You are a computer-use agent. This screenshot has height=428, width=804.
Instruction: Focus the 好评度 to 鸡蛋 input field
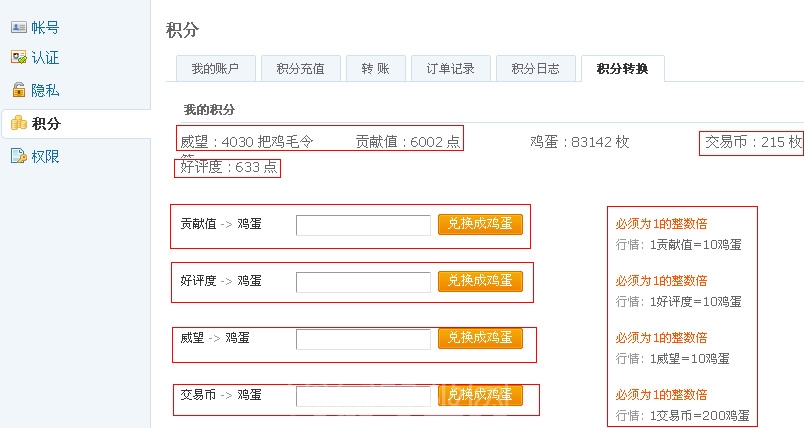[363, 282]
